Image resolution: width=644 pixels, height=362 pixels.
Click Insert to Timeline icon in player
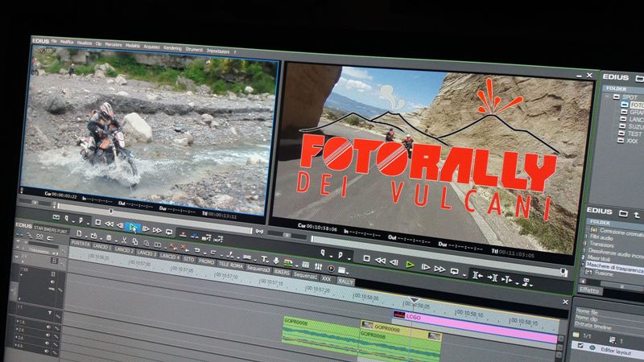[x=183, y=234]
